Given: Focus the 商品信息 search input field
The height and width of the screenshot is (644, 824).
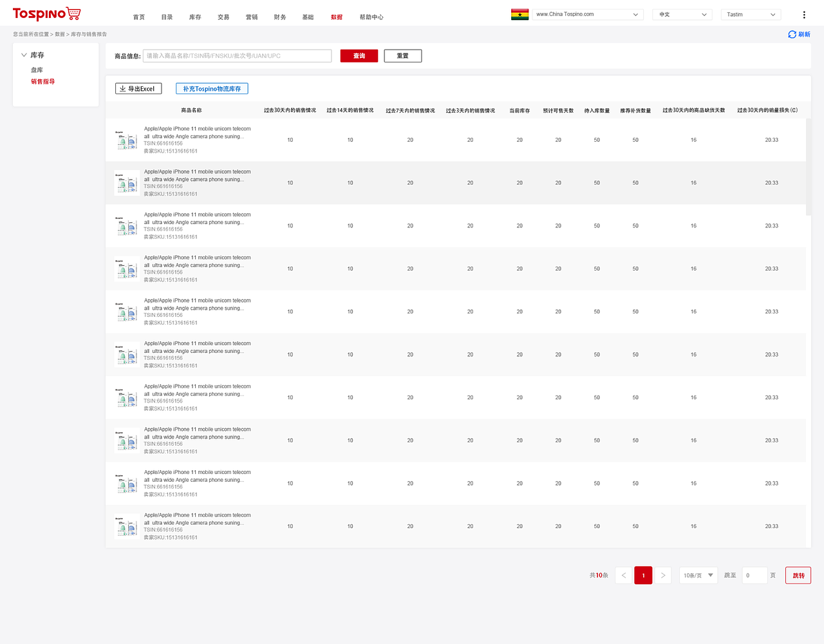Looking at the screenshot, I should (237, 56).
